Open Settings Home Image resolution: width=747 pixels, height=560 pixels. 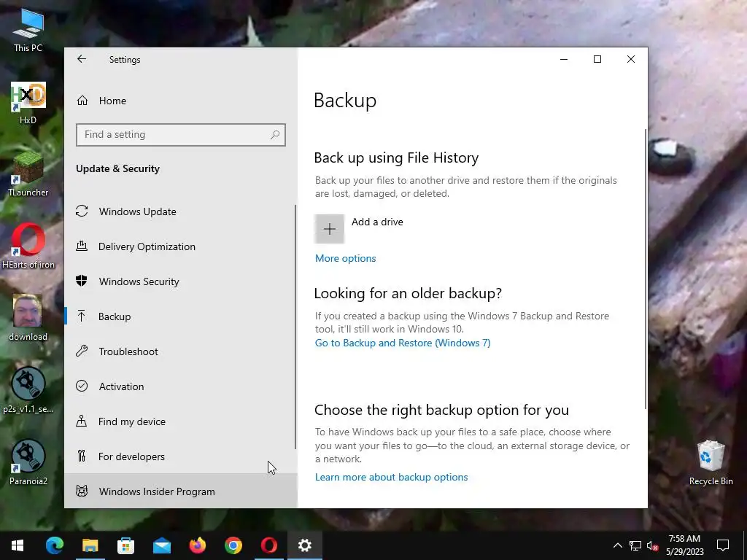point(181,101)
